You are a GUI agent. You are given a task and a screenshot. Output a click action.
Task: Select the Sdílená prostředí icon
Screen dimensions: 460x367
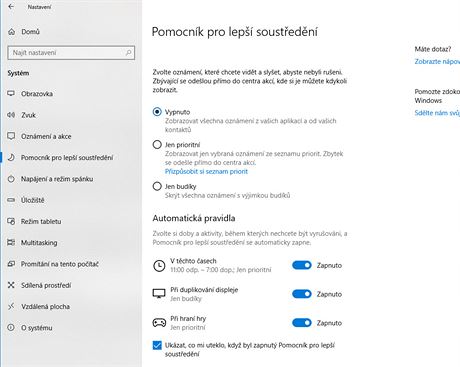[x=11, y=285]
